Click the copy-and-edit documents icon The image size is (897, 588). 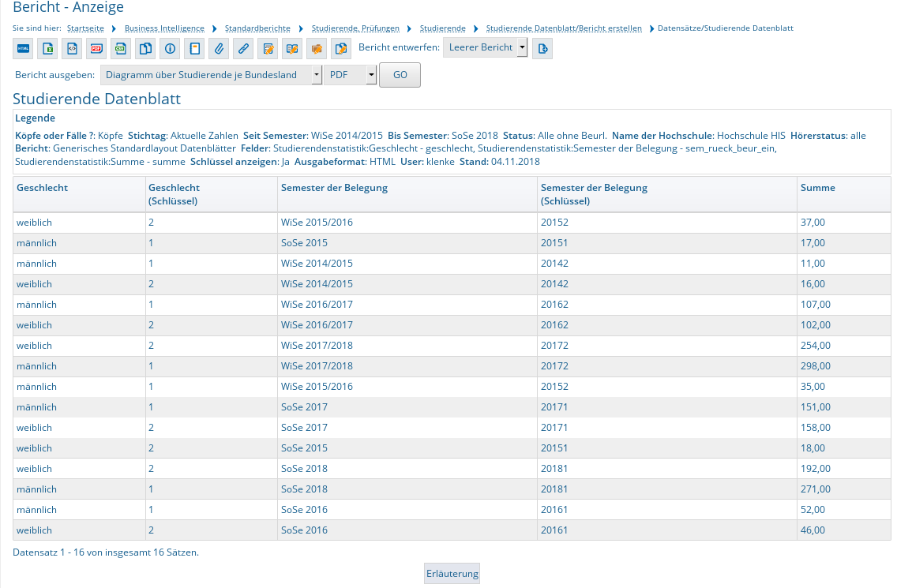tap(341, 49)
